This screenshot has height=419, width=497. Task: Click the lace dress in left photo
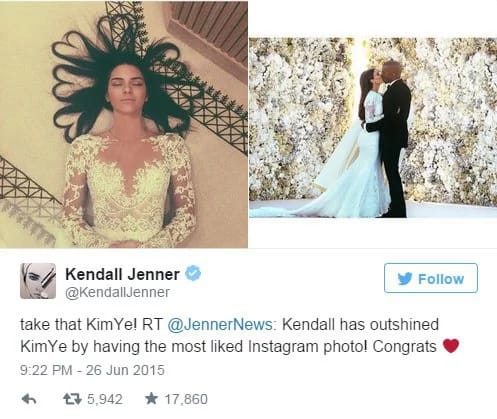tap(129, 192)
